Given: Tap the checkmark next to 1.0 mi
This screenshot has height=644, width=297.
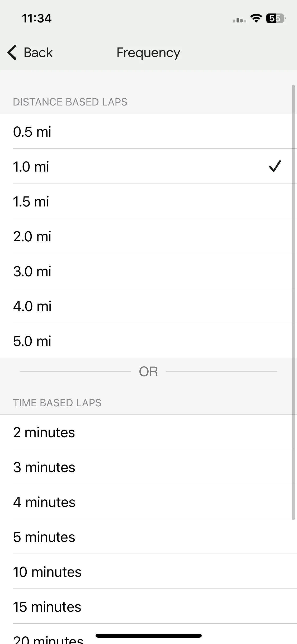Looking at the screenshot, I should 275,166.
